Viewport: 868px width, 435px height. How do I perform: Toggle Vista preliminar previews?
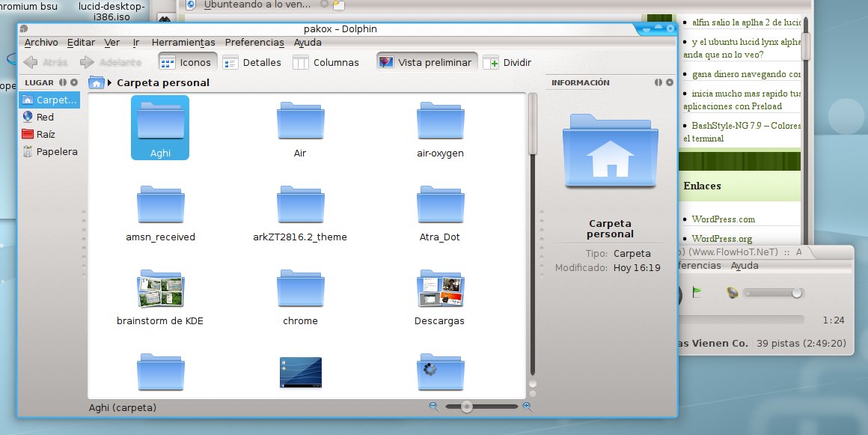[425, 62]
